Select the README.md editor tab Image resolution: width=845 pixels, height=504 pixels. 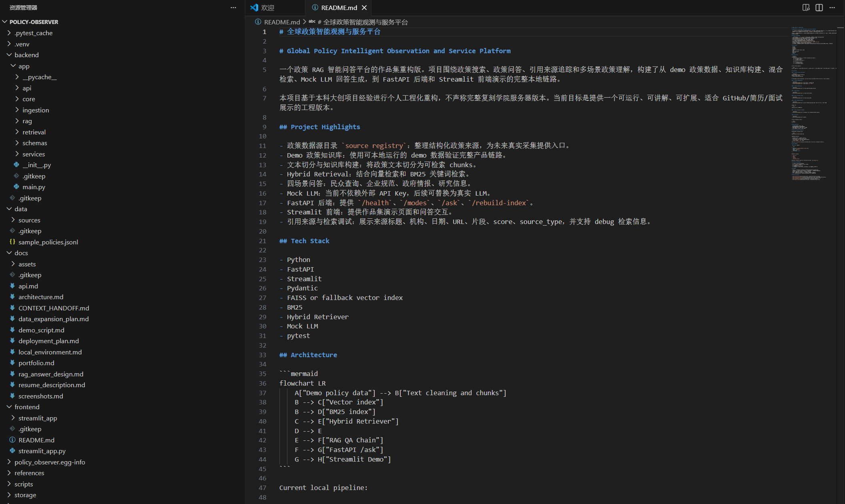(x=339, y=8)
